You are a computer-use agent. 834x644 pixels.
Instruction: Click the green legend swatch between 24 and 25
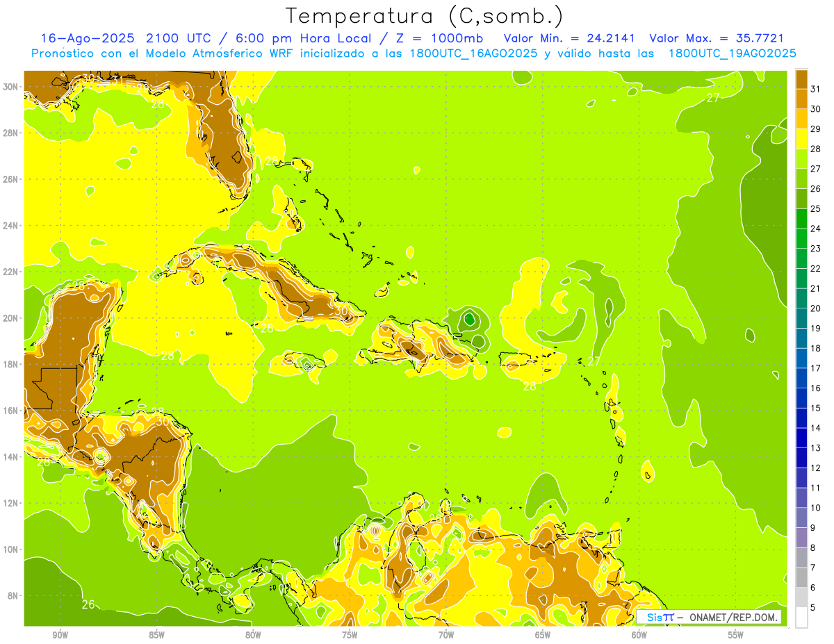coord(801,218)
